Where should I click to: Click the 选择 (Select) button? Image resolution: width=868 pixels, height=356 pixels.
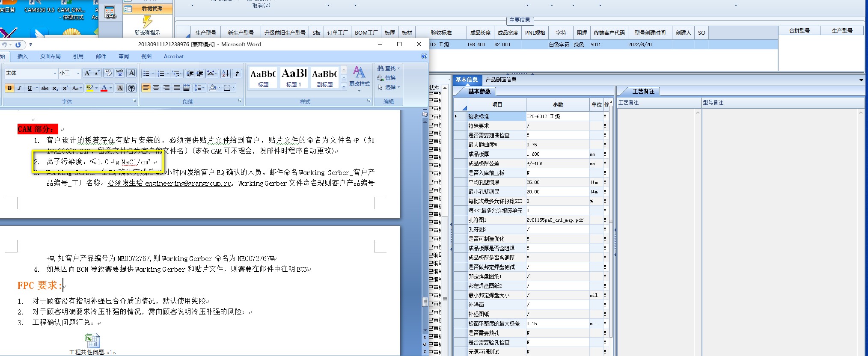pyautogui.click(x=388, y=87)
